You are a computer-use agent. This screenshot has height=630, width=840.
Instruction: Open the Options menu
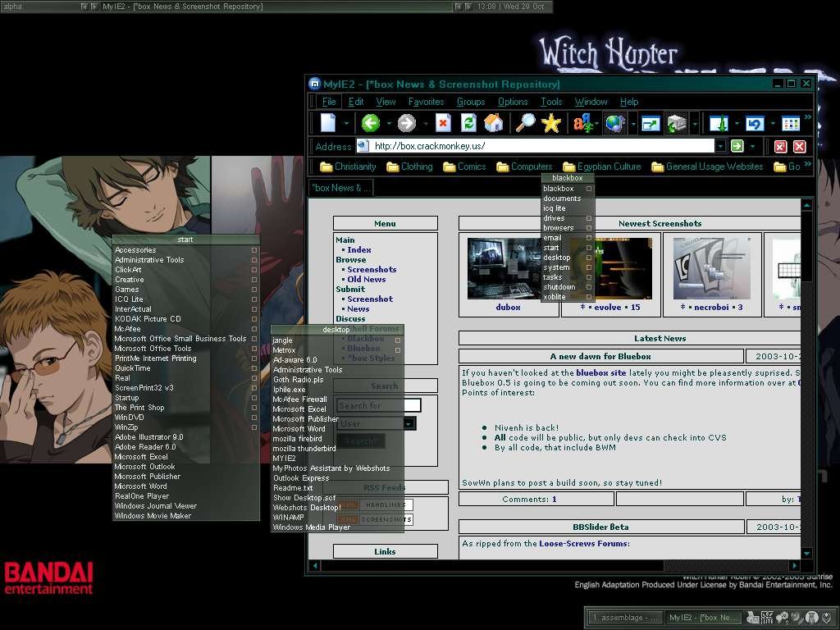513,101
